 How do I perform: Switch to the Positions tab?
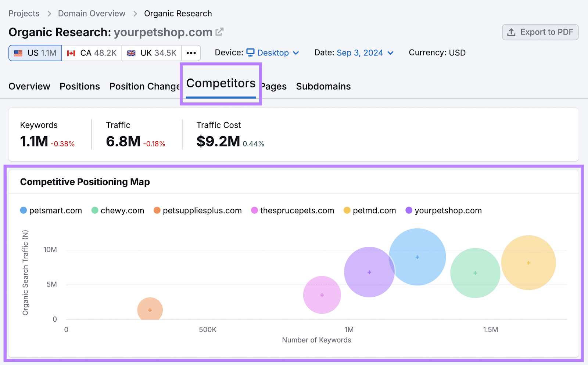(79, 86)
